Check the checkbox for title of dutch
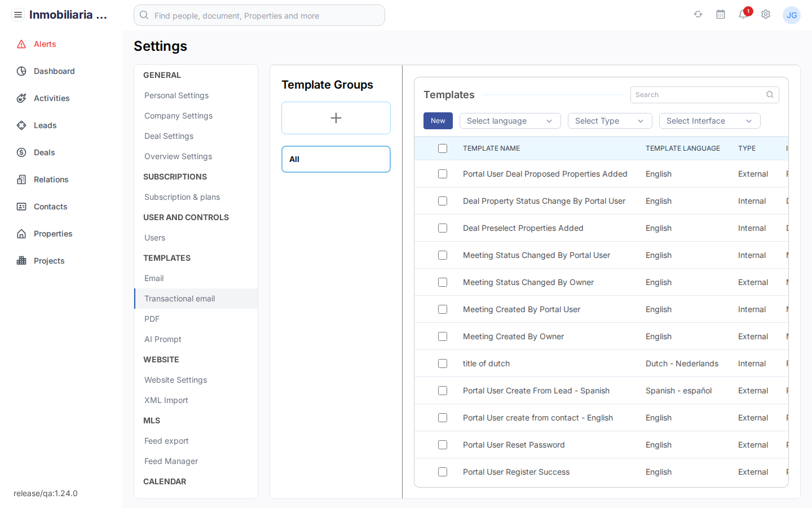 point(443,364)
